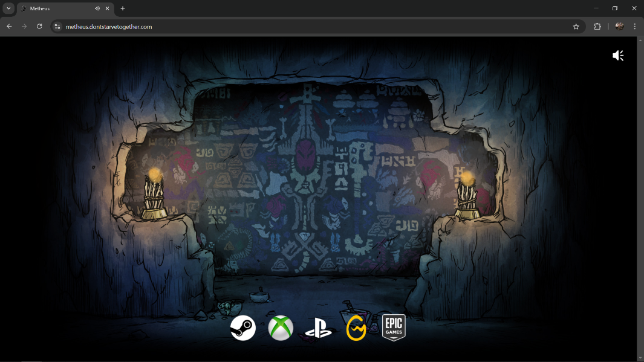The width and height of the screenshot is (644, 362).
Task: Select the Metheus tab
Action: tap(66, 8)
